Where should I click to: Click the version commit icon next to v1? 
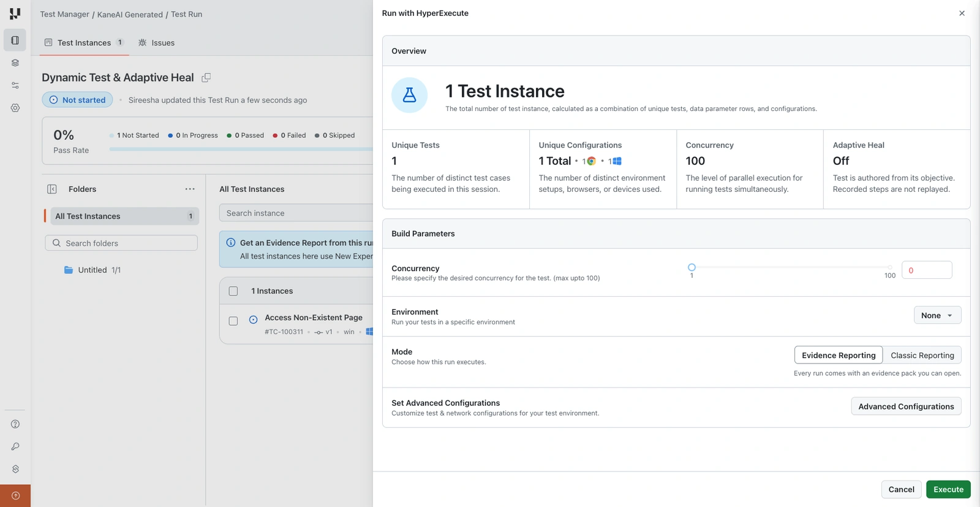pyautogui.click(x=318, y=332)
